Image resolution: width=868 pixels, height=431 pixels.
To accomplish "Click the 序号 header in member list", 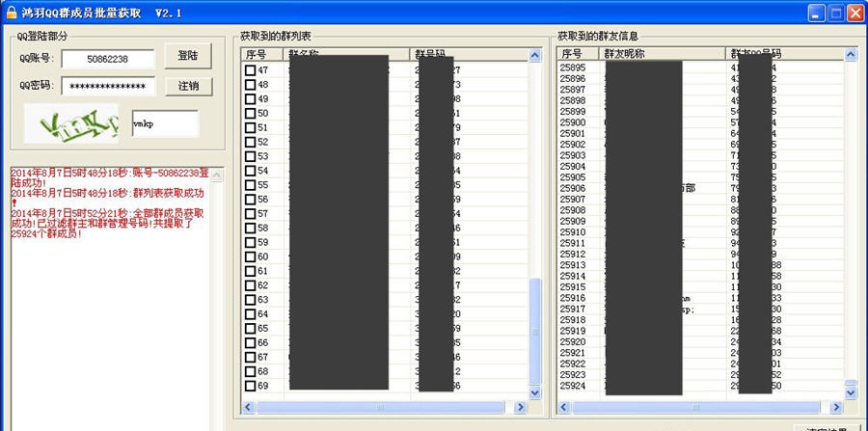I will click(x=579, y=54).
